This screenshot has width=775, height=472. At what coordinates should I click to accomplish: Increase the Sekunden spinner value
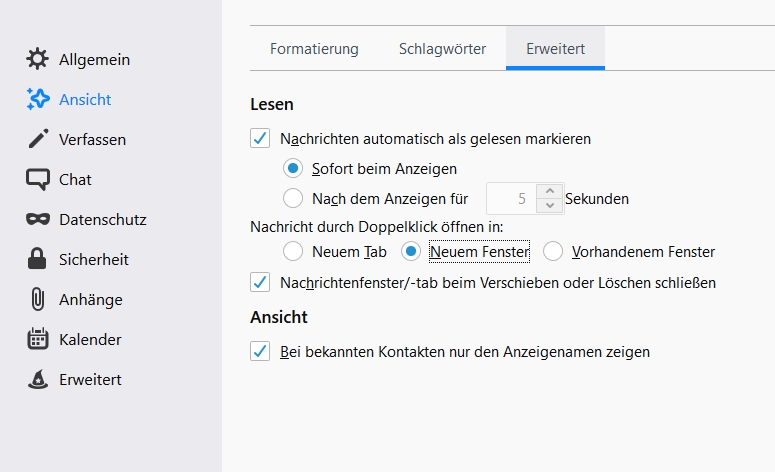coord(549,191)
